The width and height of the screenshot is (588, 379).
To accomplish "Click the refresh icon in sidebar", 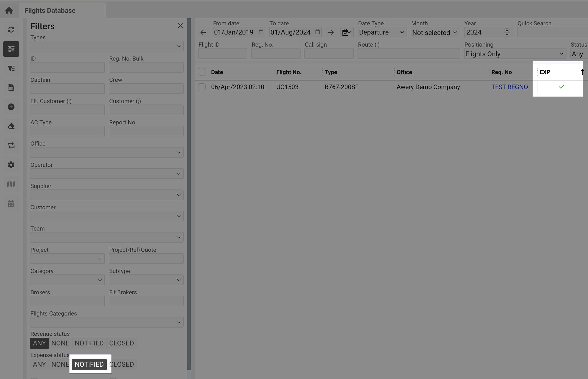I will [x=11, y=30].
